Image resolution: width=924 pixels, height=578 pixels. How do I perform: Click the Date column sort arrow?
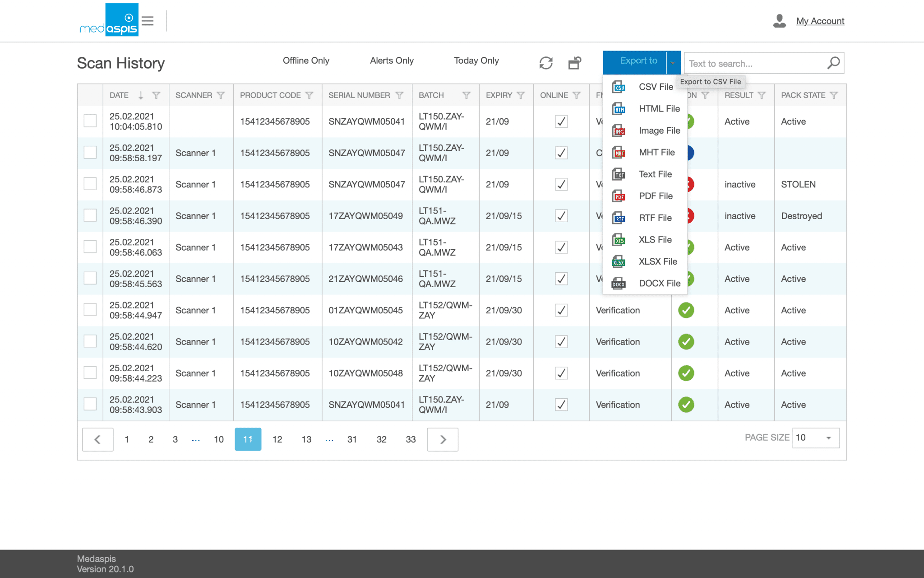pos(141,95)
